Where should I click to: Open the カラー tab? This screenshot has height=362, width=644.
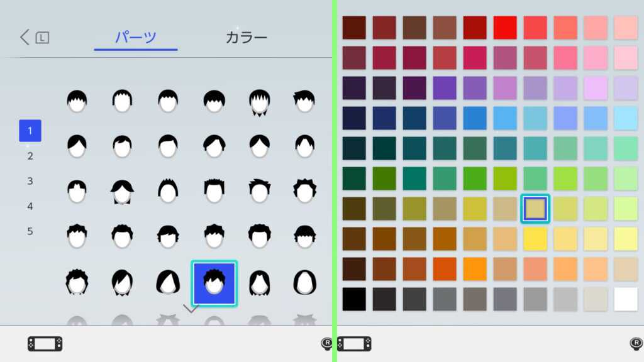pos(247,37)
